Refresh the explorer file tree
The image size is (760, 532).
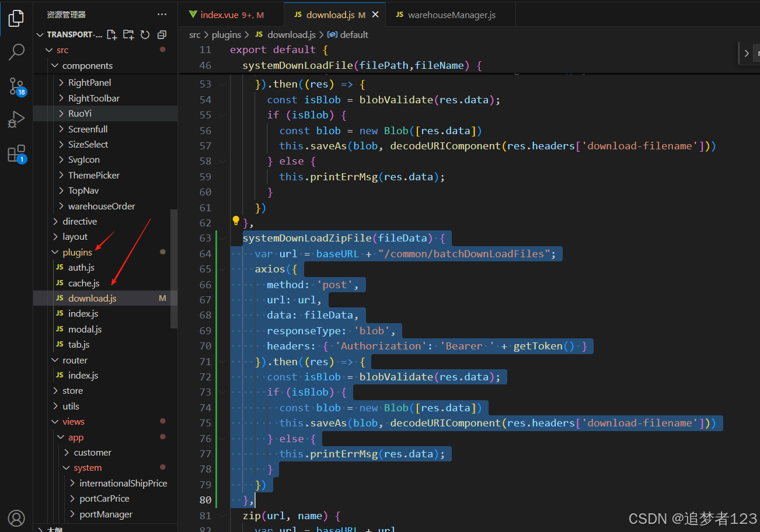click(145, 34)
